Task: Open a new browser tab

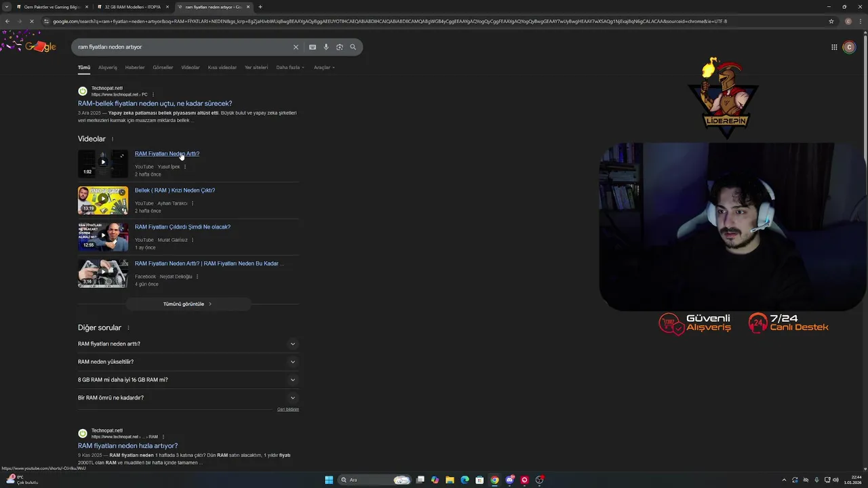Action: [260, 7]
